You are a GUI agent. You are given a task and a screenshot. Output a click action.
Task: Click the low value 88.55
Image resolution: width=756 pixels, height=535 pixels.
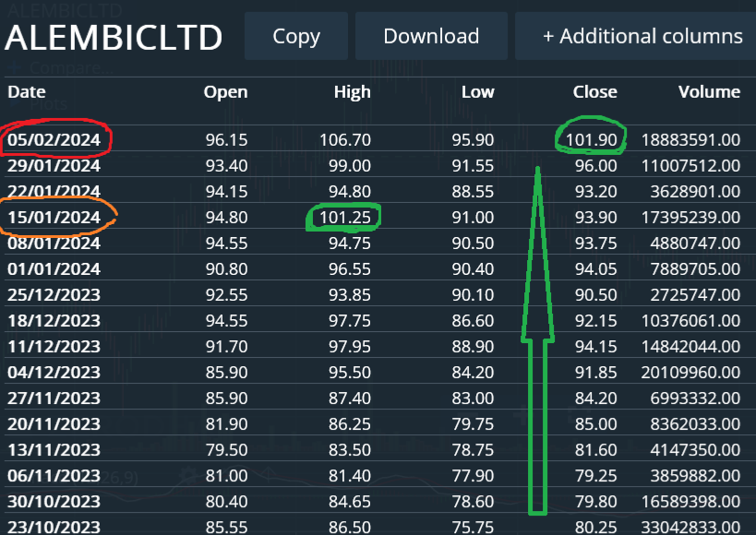point(473,192)
